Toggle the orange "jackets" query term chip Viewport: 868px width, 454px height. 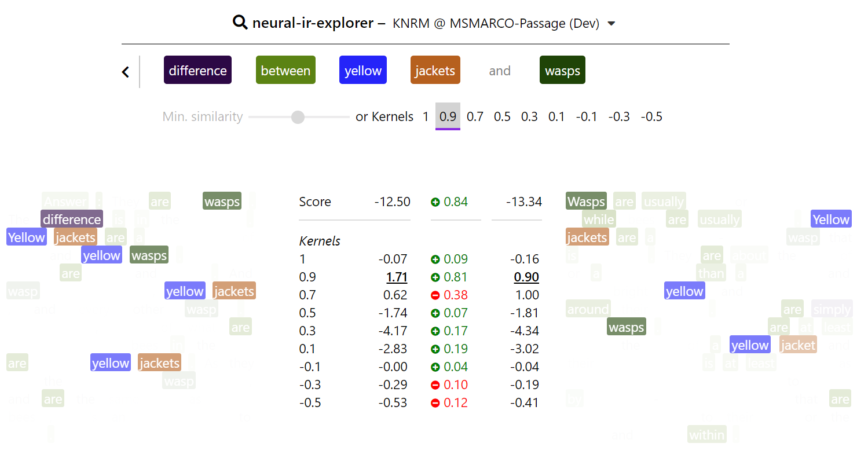[435, 70]
